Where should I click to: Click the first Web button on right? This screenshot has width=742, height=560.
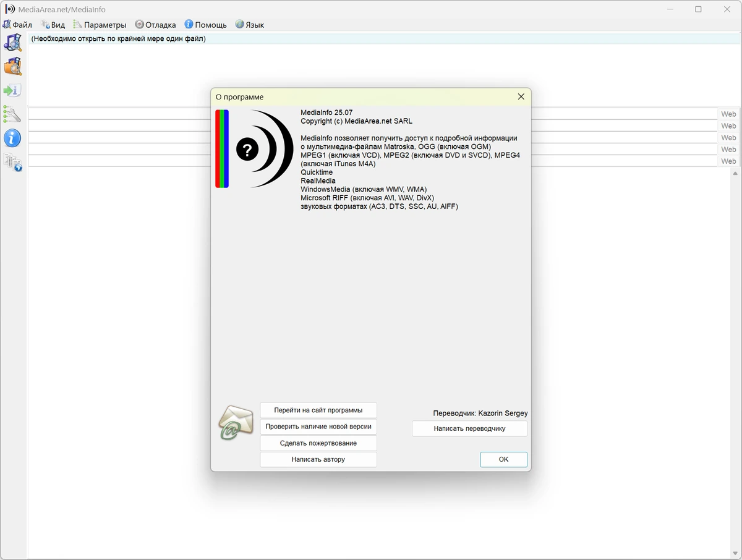pyautogui.click(x=728, y=114)
